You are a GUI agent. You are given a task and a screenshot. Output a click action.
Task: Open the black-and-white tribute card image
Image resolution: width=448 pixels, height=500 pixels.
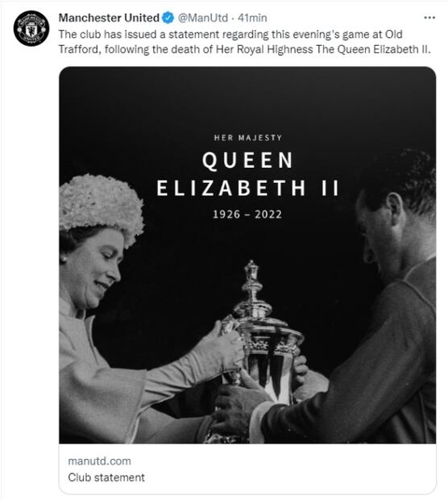coord(247,255)
